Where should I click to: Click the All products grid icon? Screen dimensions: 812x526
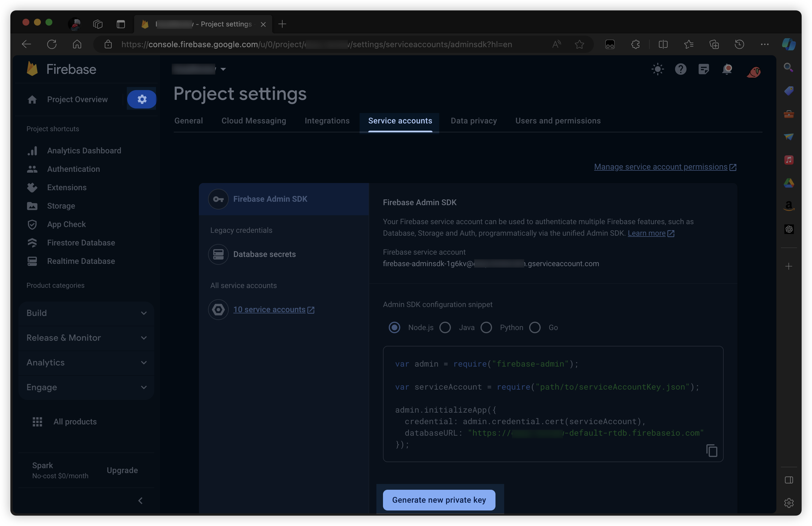pos(37,422)
